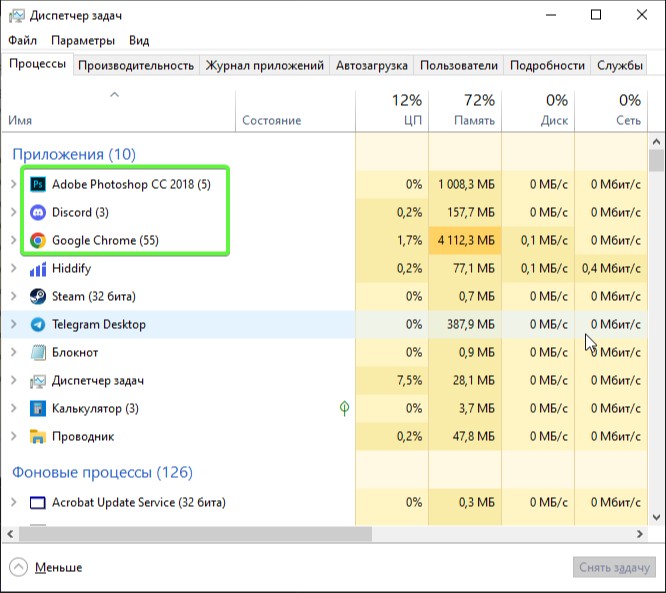The height and width of the screenshot is (593, 666).
Task: Expand the Adobe Photoshop process group
Action: (x=13, y=185)
